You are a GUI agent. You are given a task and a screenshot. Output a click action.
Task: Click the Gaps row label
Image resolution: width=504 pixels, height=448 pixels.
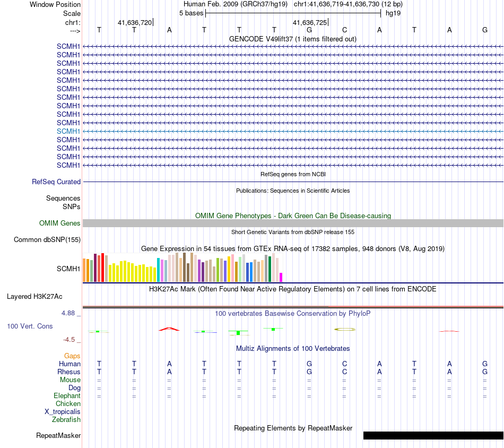(x=72, y=356)
